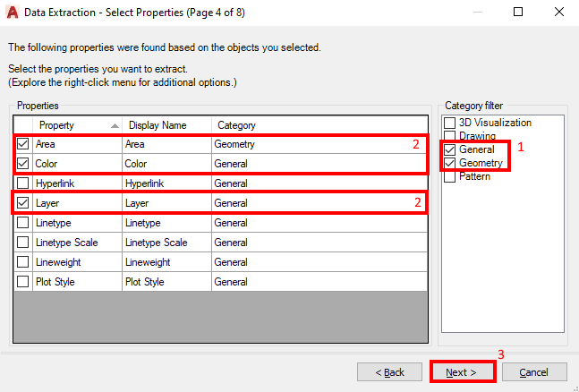Screen dimensions: 579x392
Task: Uncheck the Area property checkbox
Action: pyautogui.click(x=23, y=144)
